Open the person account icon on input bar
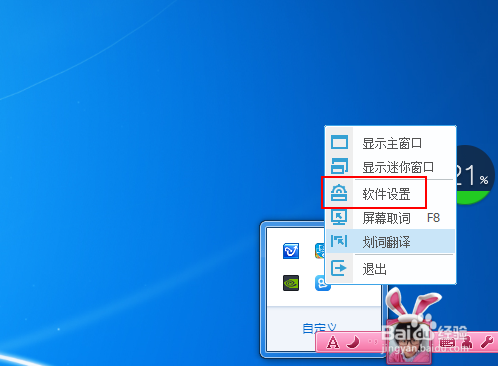Viewport: 498px width, 366px height. coord(467,342)
